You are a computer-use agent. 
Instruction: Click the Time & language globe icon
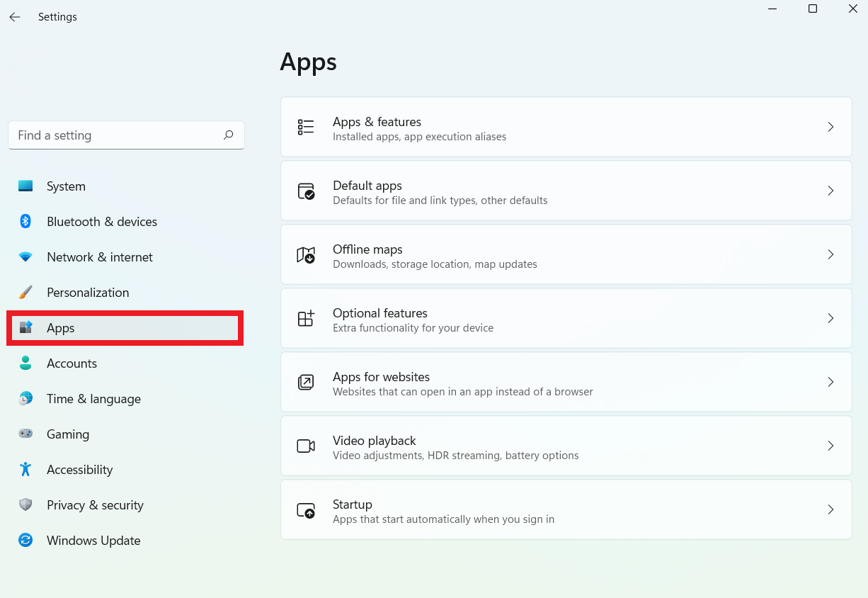25,398
